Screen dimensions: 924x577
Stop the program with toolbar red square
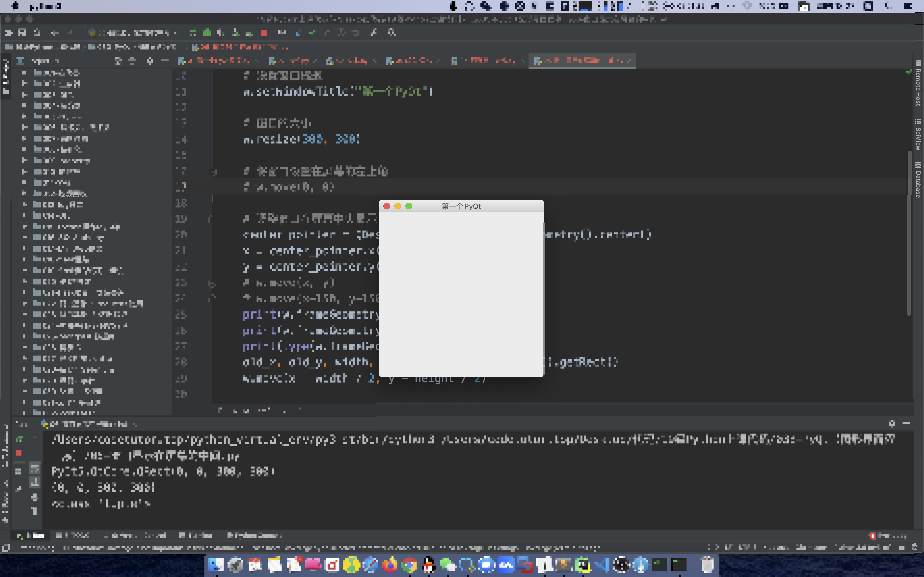[263, 33]
